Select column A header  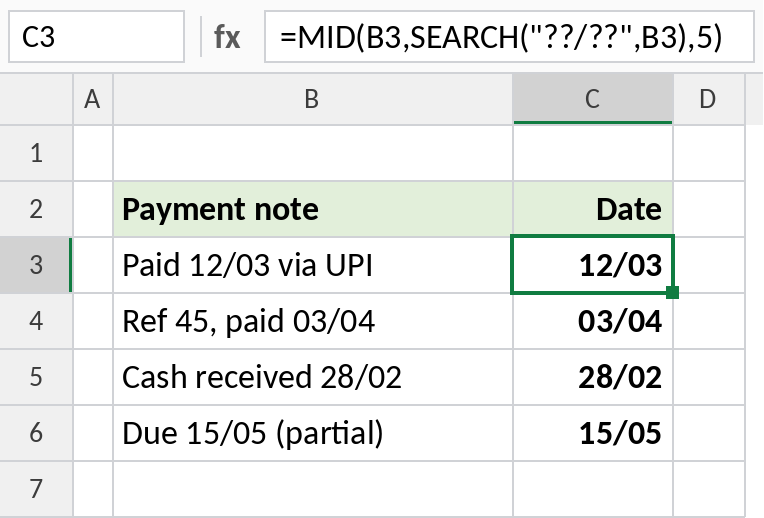click(93, 99)
